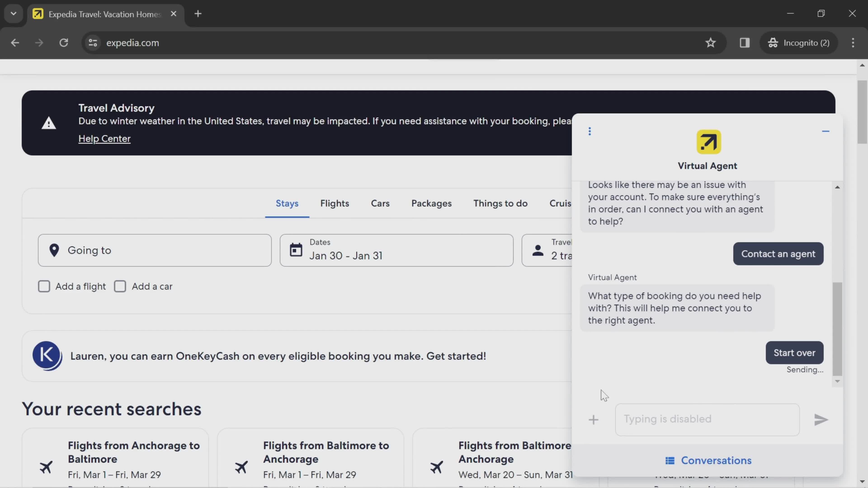Click the add attachment plus icon

point(593,420)
